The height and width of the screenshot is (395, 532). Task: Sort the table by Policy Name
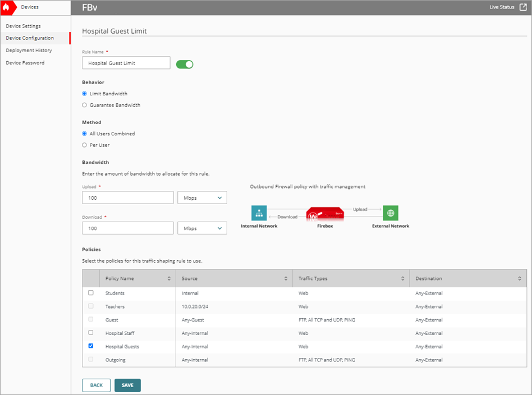171,278
